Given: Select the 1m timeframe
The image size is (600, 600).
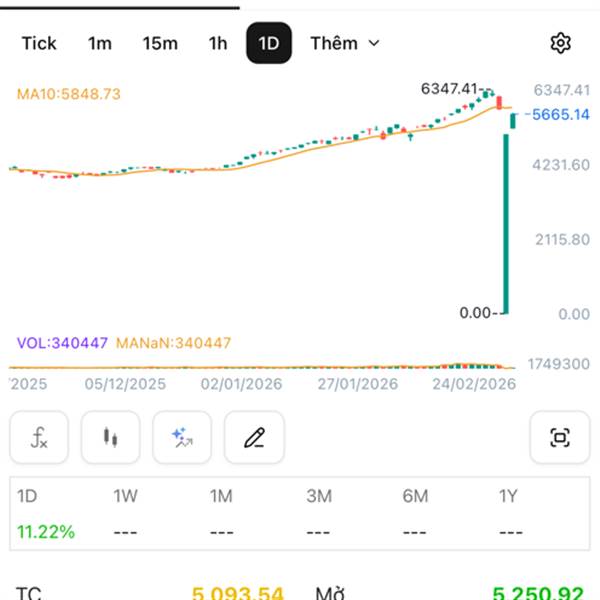Looking at the screenshot, I should pos(100,43).
